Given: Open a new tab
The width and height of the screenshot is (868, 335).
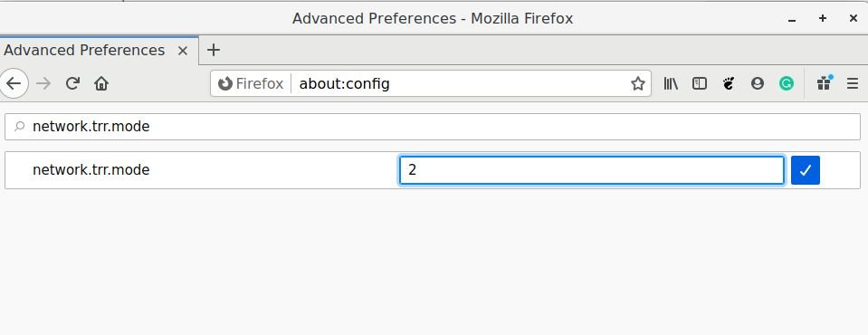Looking at the screenshot, I should (x=213, y=51).
